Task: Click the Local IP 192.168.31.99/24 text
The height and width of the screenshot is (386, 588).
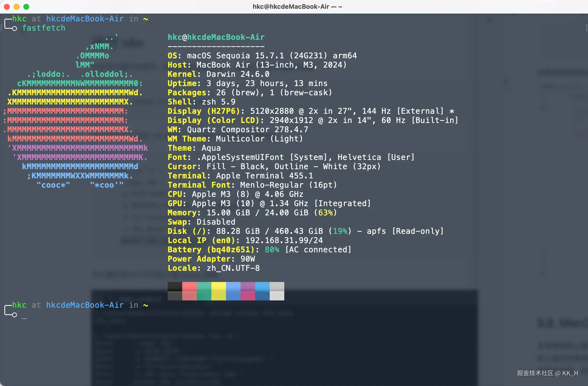Action: point(284,240)
